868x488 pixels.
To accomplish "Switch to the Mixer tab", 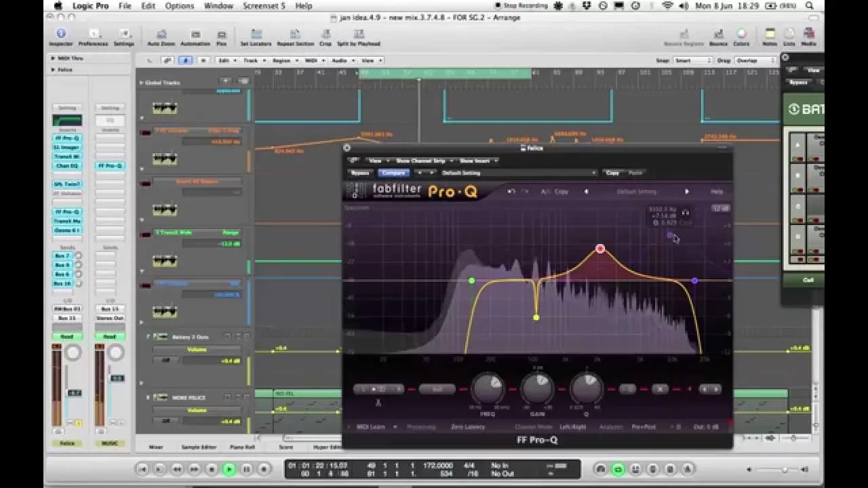I will click(156, 447).
